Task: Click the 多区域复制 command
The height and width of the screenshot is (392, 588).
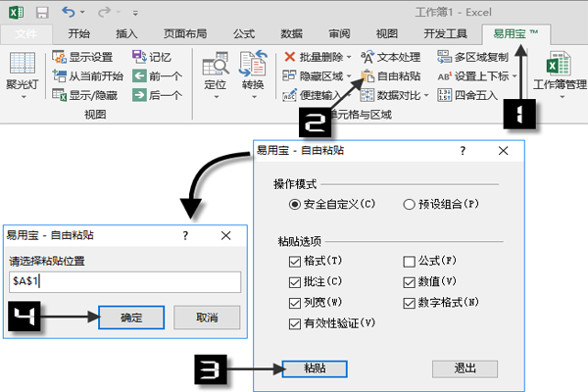Action: click(472, 57)
